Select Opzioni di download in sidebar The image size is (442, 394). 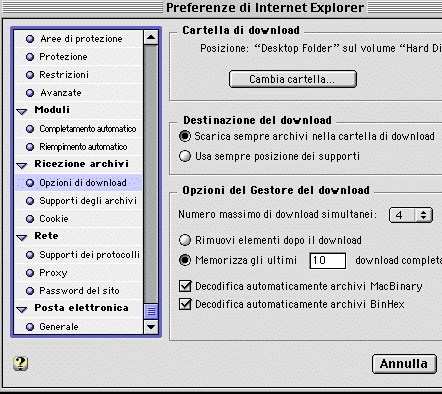pos(78,183)
